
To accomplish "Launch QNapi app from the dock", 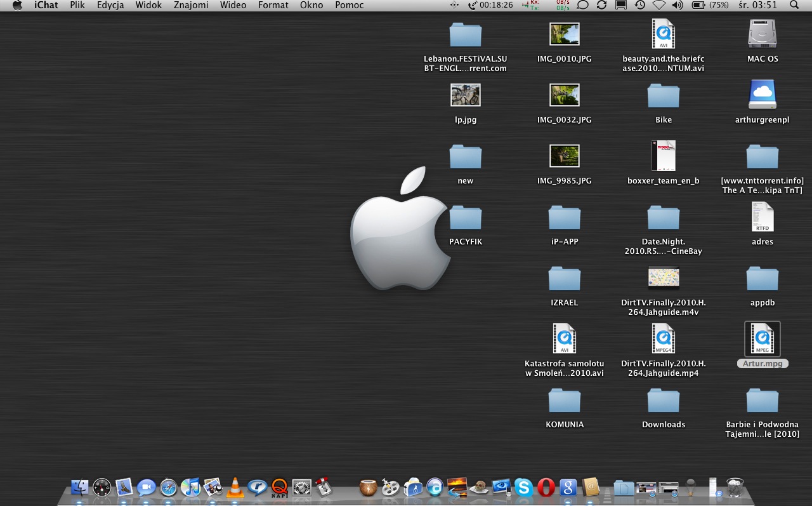I will click(279, 487).
